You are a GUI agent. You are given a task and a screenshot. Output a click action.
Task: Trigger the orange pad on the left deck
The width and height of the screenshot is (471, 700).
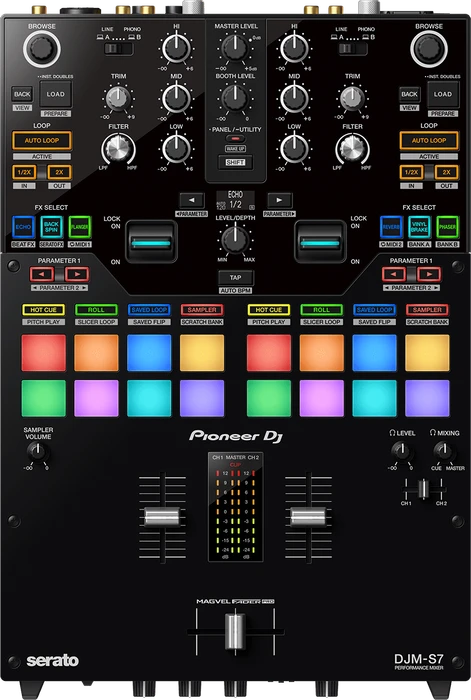click(96, 353)
